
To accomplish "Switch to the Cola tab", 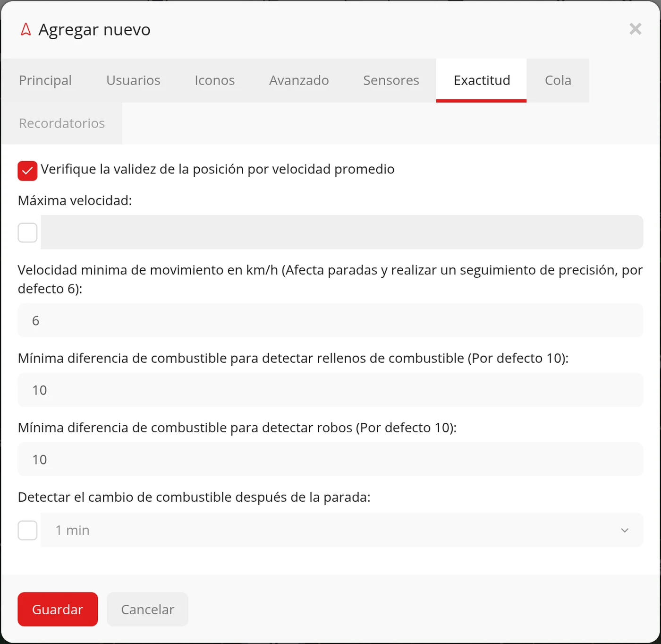I will point(558,80).
